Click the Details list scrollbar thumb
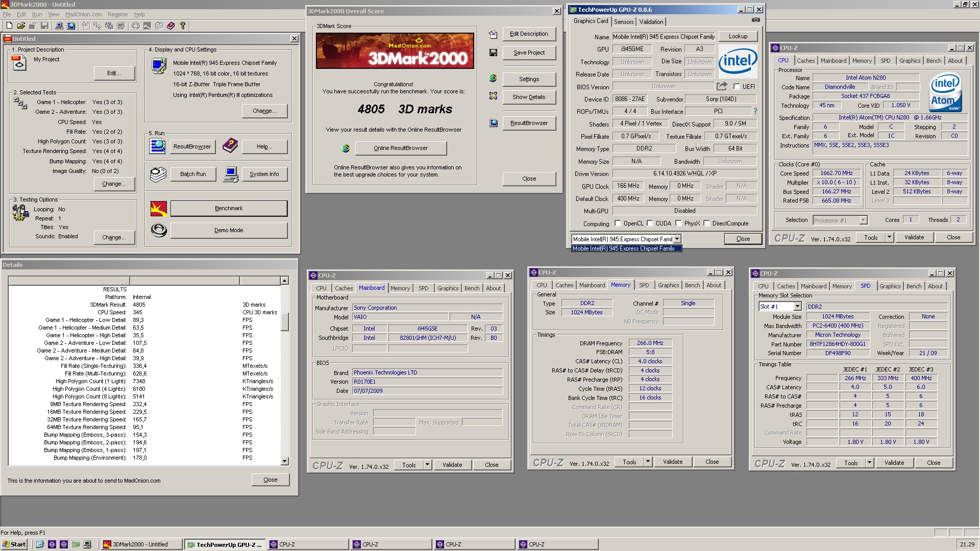Screen dimensions: 980x551 pos(285,321)
